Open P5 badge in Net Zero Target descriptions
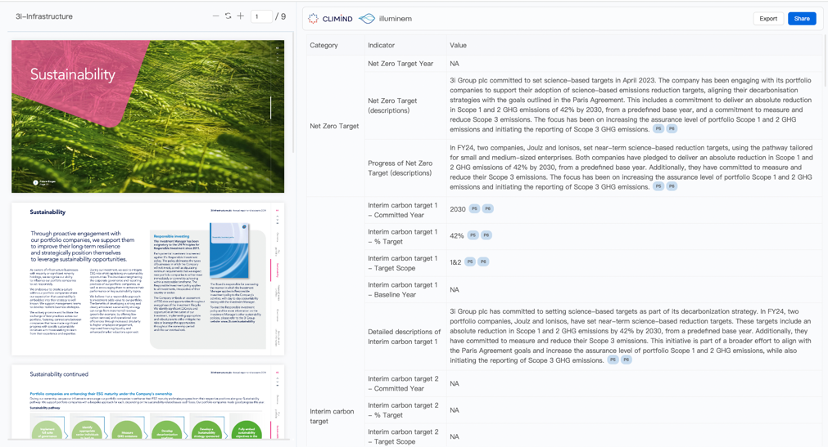Screen dimensions: 828x448 click(x=658, y=129)
